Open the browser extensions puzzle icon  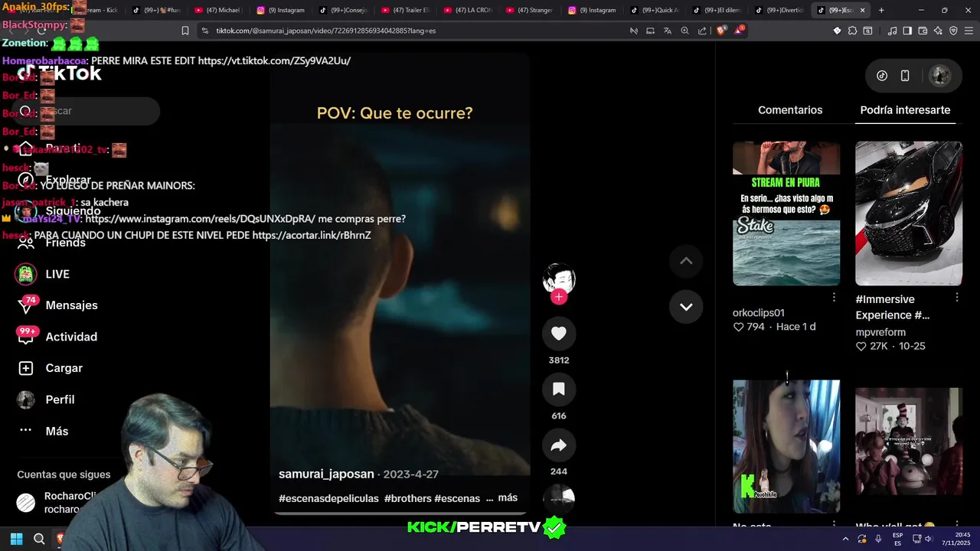tap(852, 31)
